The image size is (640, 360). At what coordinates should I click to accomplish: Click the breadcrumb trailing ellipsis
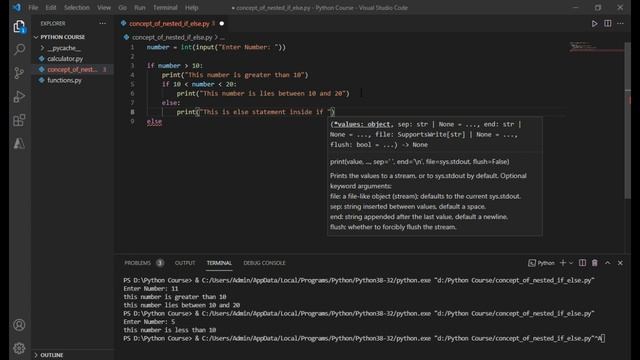[222, 37]
